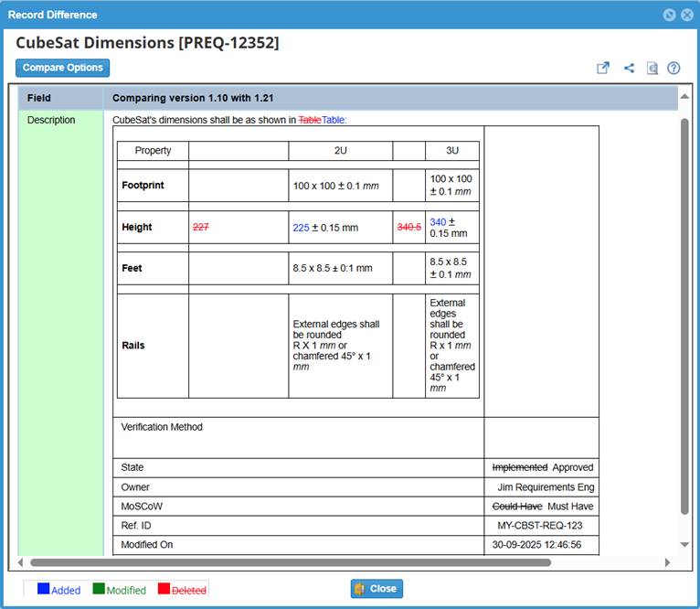Click the document preview icon
This screenshot has width=700, height=609.
[652, 68]
